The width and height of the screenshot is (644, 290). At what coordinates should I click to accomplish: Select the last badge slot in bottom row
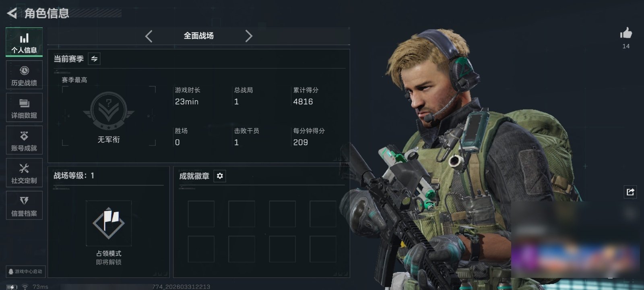coord(323,249)
